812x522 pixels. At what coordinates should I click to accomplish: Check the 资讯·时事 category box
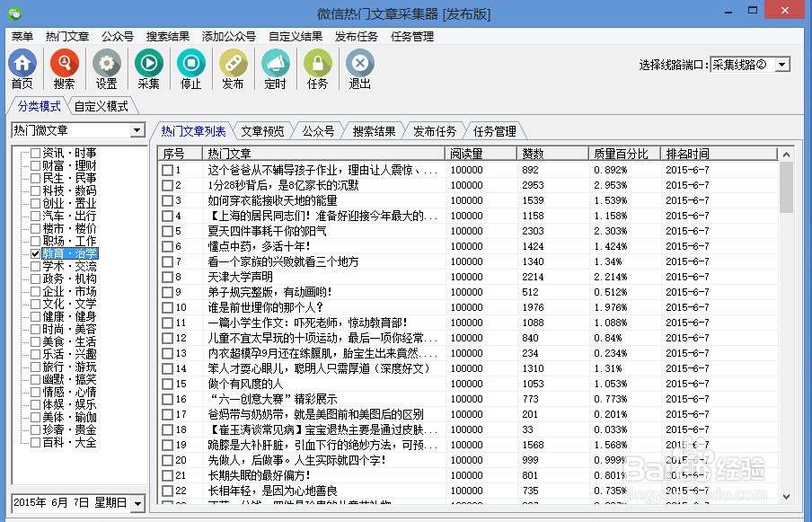pos(35,154)
